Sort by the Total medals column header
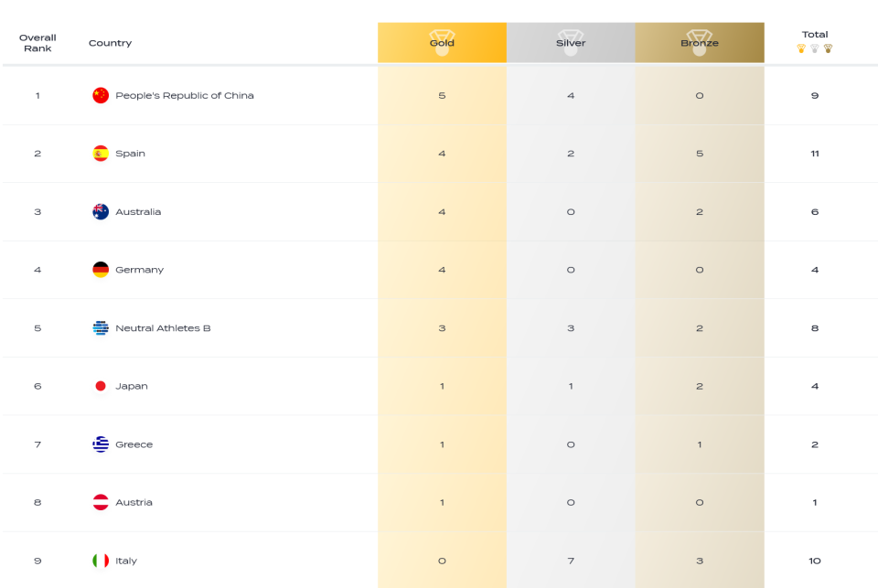Screen dimensions: 878x588 tap(815, 41)
